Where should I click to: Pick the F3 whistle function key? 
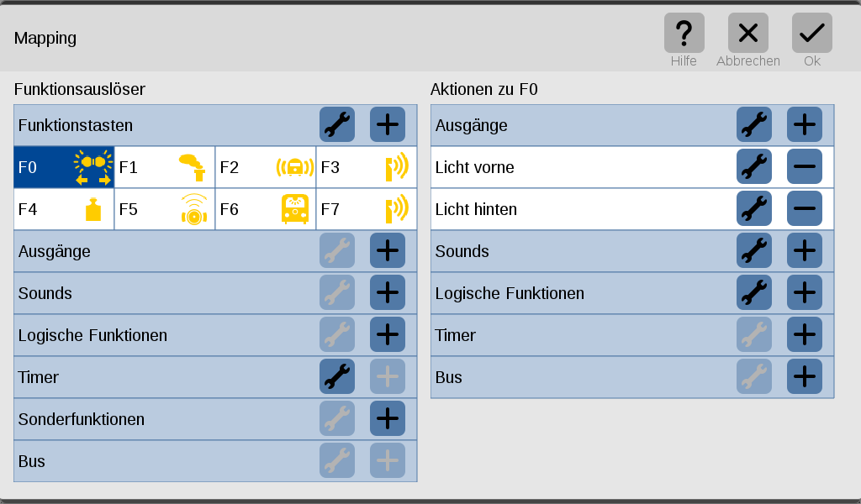[x=367, y=167]
